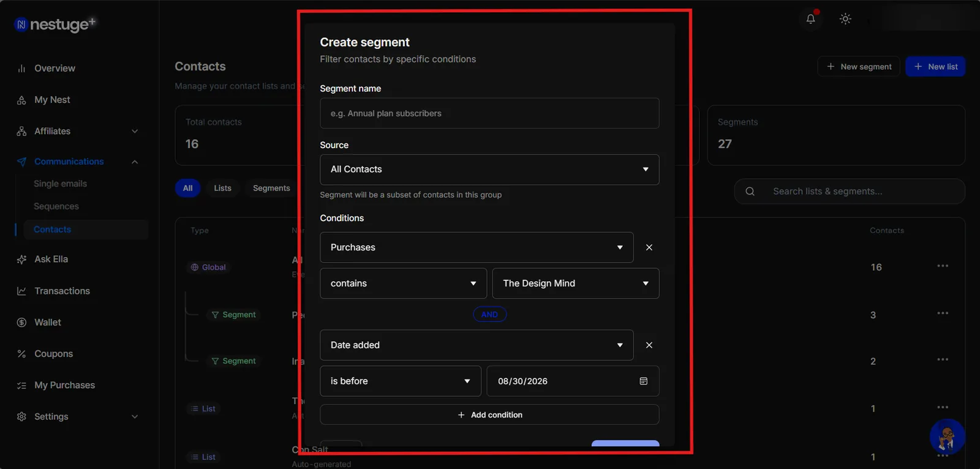The image size is (980, 469).
Task: Click the Search lists & segments field
Action: (850, 192)
